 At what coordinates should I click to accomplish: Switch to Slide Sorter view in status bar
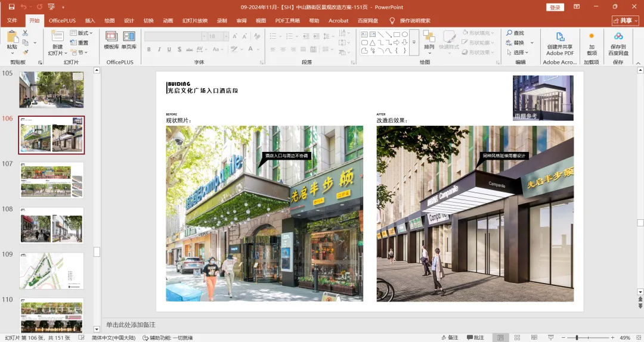(x=517, y=337)
